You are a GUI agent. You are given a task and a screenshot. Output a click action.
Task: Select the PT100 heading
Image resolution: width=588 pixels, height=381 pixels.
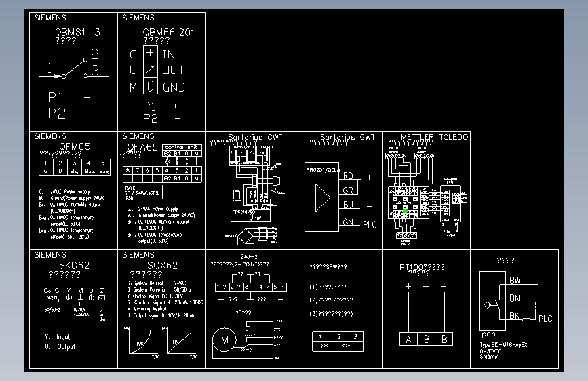[422, 267]
